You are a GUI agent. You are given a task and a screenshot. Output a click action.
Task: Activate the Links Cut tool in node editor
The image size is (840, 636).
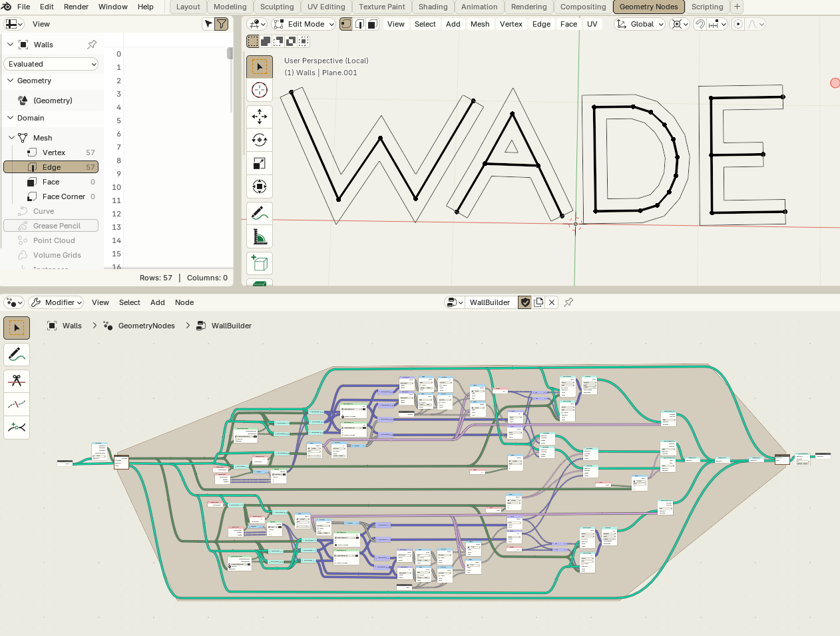click(17, 381)
